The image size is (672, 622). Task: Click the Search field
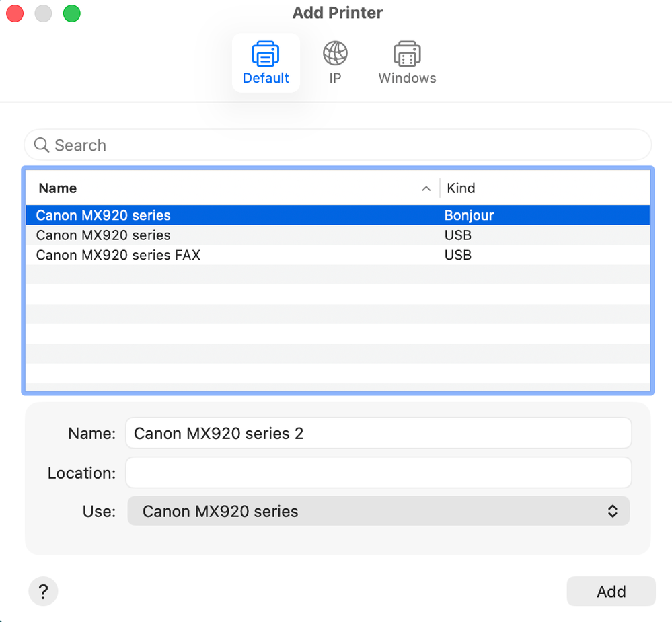point(338,145)
